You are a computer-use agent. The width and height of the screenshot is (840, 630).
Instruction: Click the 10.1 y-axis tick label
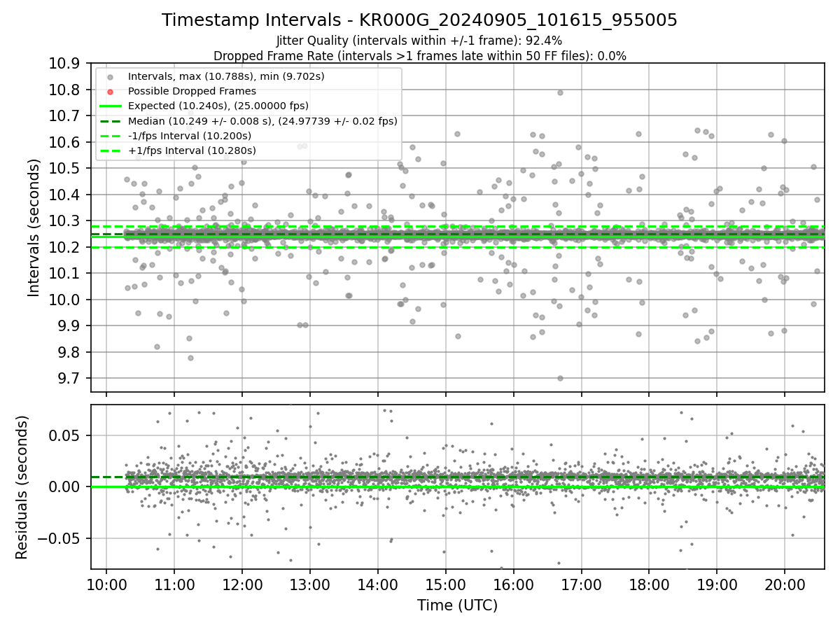click(x=64, y=274)
